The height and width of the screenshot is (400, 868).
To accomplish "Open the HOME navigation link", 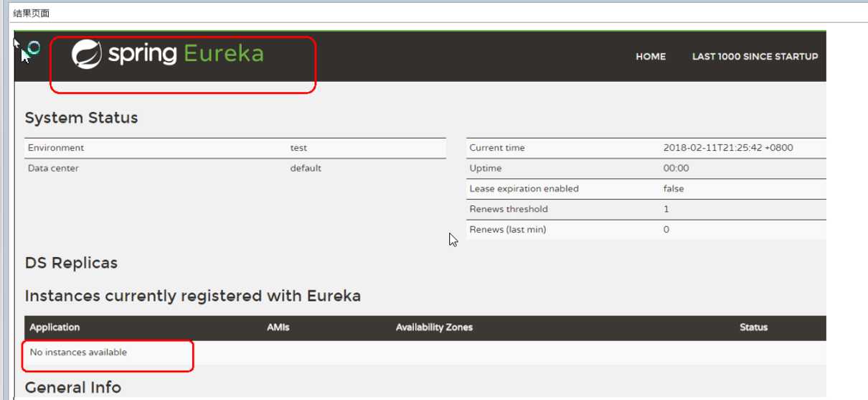I will [651, 57].
